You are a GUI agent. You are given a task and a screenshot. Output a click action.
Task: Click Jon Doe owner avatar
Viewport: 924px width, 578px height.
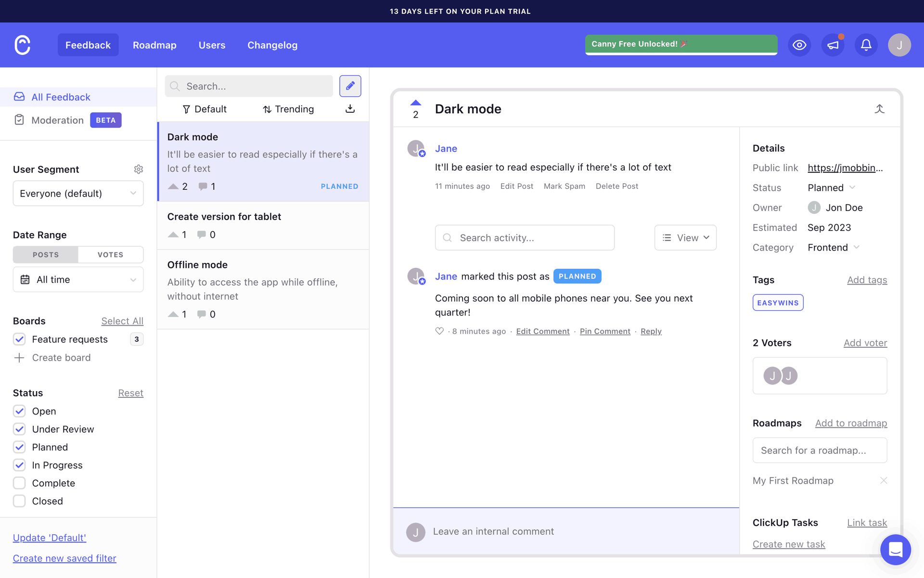coord(814,208)
